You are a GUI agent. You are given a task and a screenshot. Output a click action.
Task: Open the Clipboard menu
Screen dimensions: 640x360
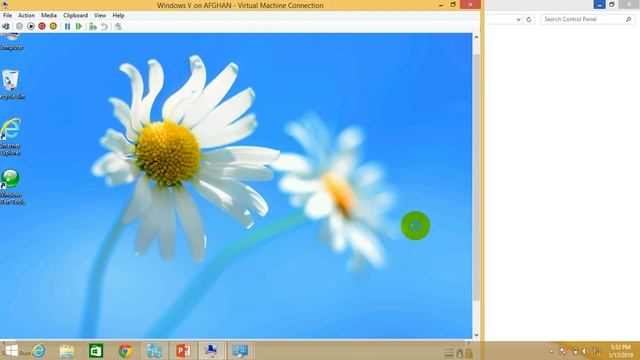[x=76, y=16]
